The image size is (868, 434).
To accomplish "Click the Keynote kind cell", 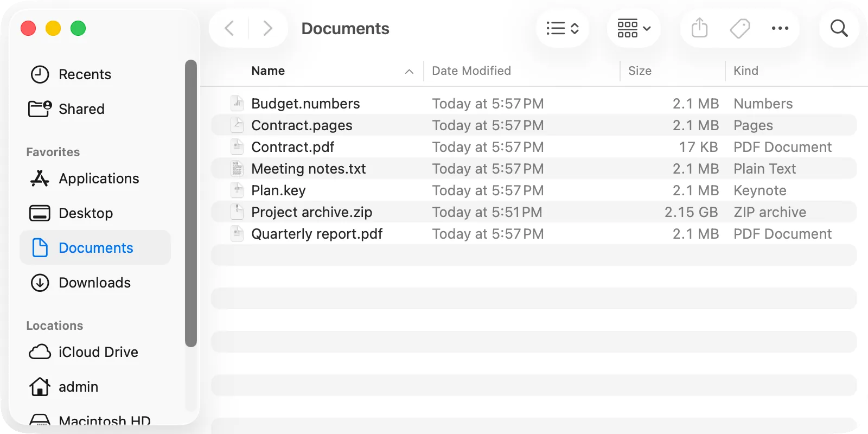I will [759, 190].
